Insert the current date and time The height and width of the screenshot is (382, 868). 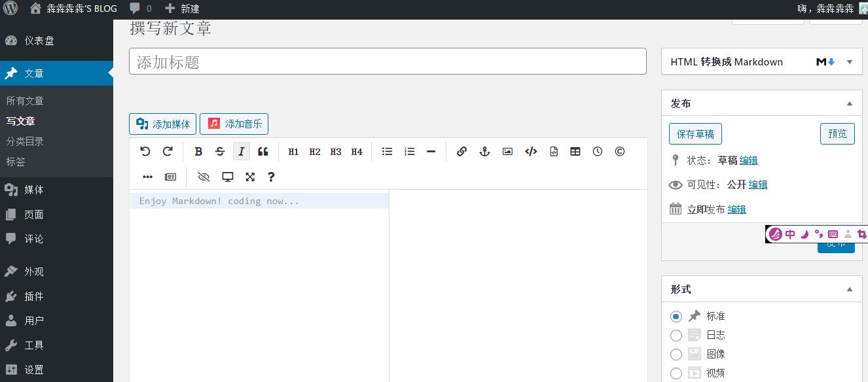(x=598, y=151)
